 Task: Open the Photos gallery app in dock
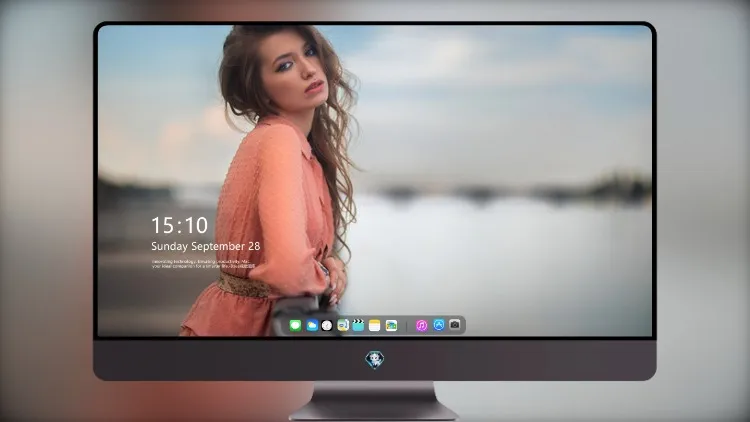pos(391,325)
